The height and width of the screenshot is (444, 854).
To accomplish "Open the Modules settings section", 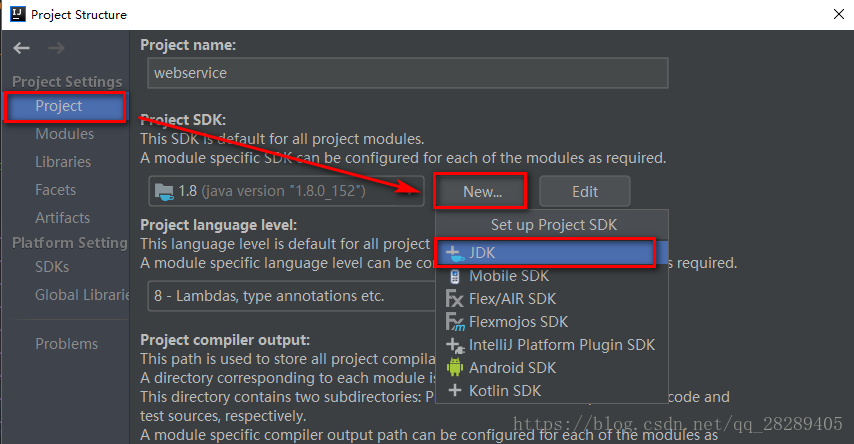I will tap(64, 134).
